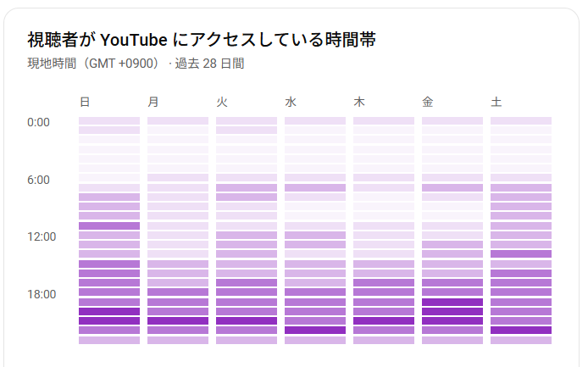Select the 月 (Monday) column label
This screenshot has width=588, height=367.
click(153, 102)
